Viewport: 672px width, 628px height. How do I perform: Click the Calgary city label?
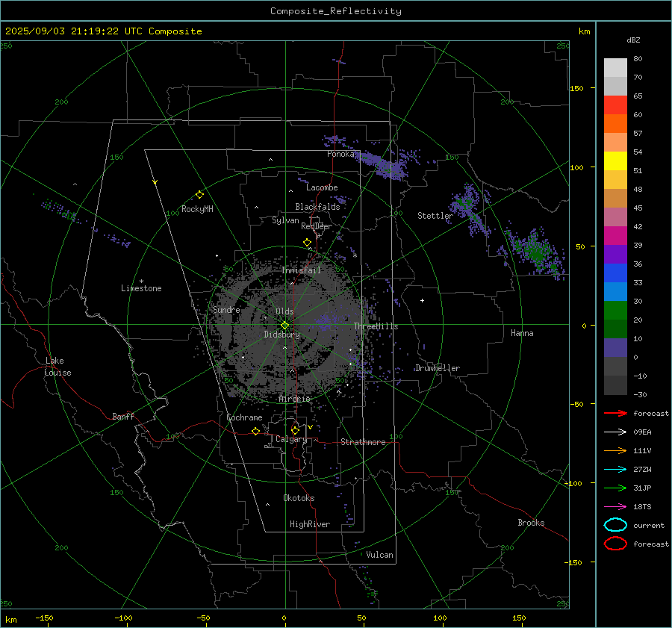[291, 439]
